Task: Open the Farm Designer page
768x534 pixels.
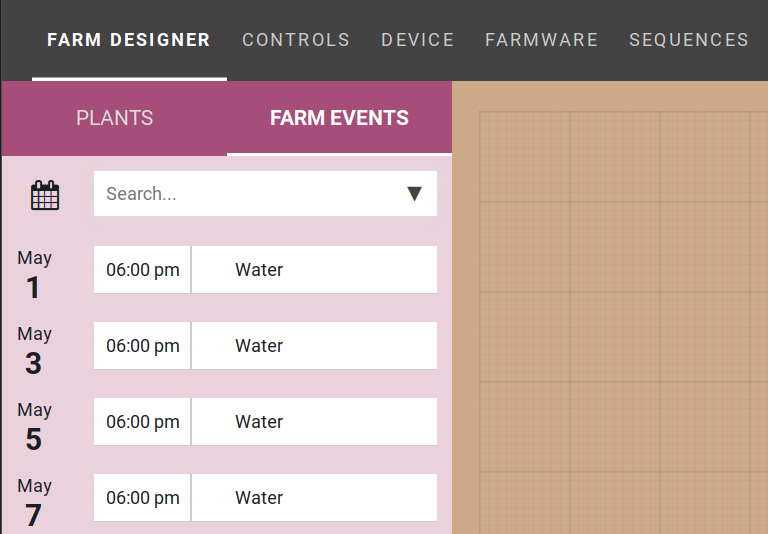Action: (129, 40)
